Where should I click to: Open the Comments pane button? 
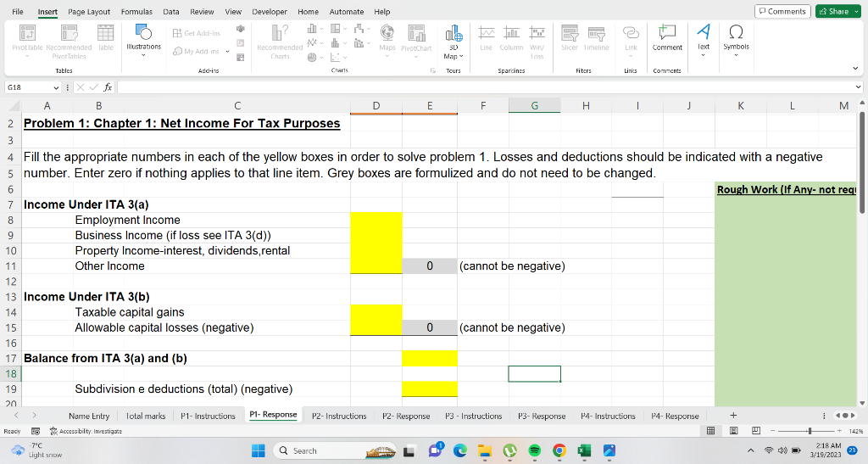[782, 11]
